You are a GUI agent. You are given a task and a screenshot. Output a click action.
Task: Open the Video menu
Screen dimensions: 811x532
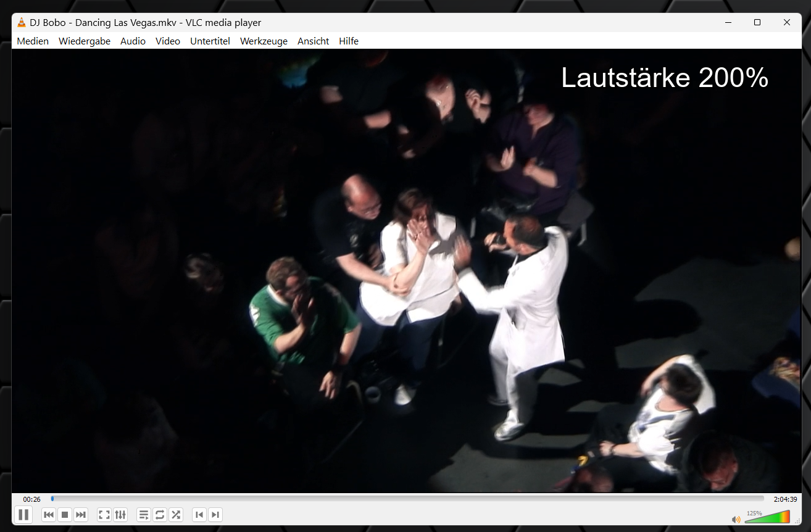(168, 41)
